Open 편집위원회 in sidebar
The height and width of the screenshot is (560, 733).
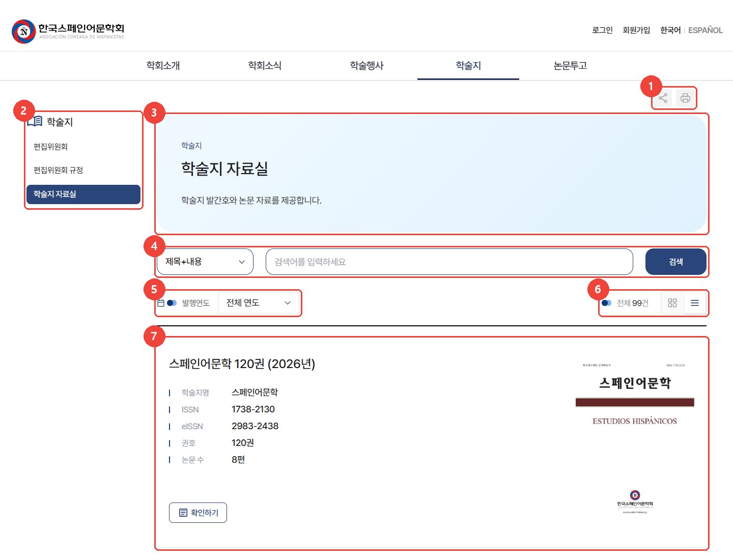[x=50, y=147]
